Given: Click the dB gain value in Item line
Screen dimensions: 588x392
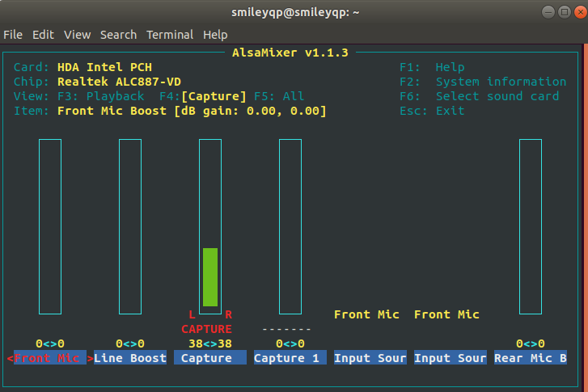Looking at the screenshot, I should (250, 111).
